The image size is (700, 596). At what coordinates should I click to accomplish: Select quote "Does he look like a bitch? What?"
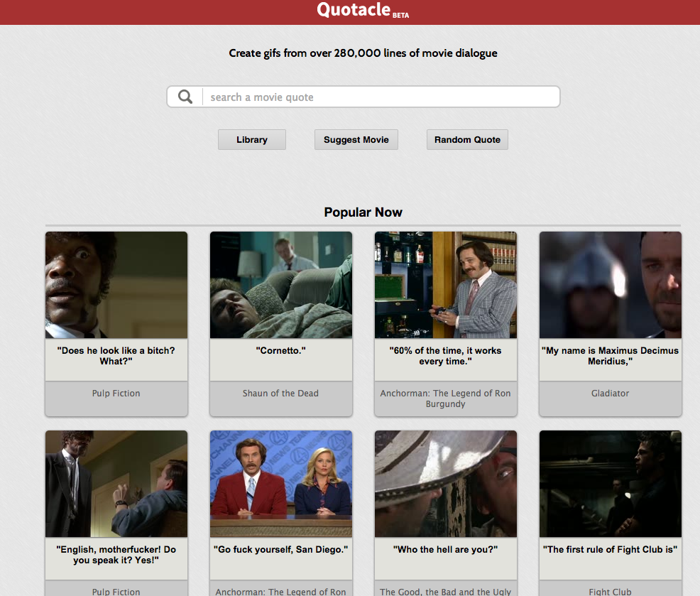(x=116, y=356)
